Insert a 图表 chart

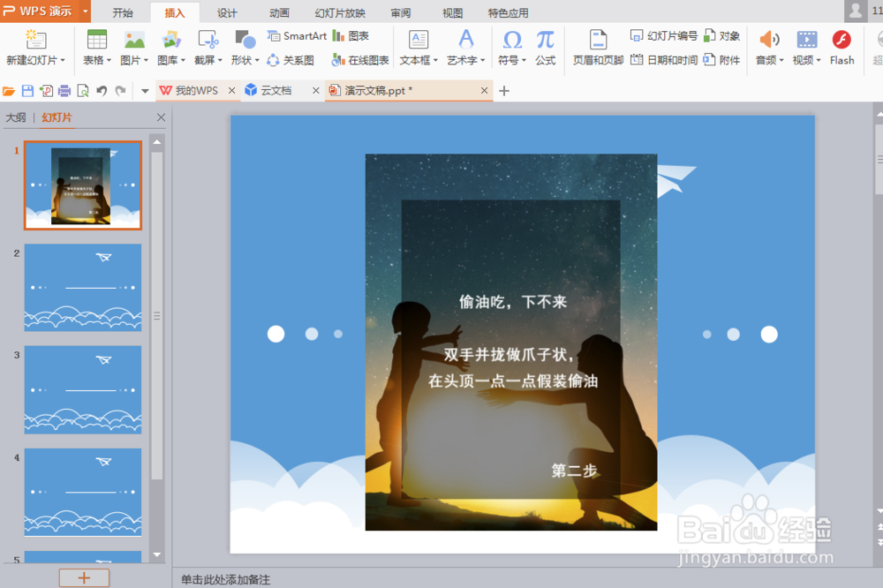click(351, 36)
